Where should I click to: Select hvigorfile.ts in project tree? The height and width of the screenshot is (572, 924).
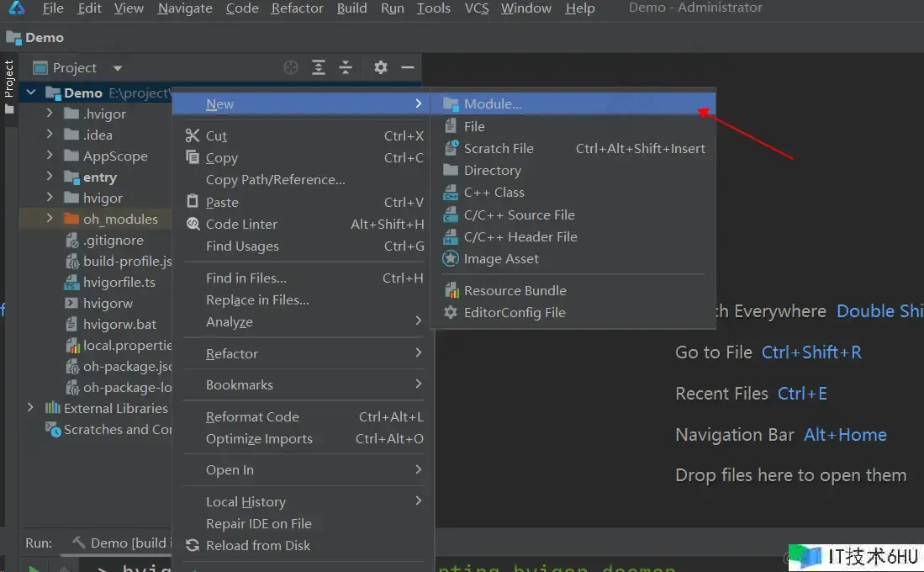point(119,283)
